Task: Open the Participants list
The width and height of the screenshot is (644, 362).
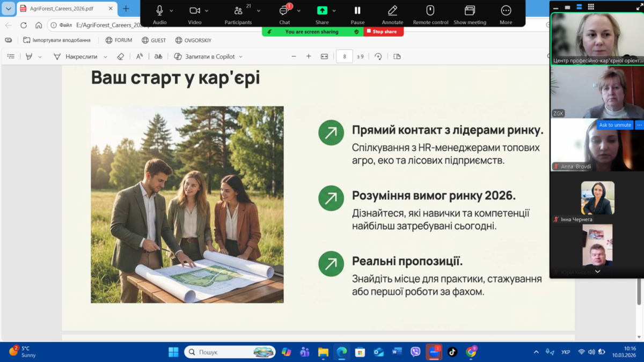Action: [x=238, y=11]
